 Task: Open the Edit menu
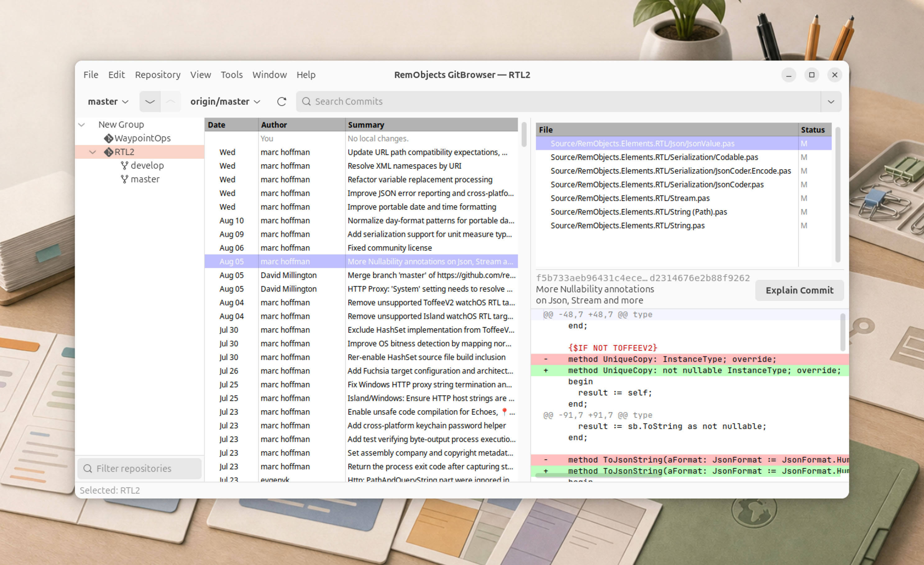(116, 75)
